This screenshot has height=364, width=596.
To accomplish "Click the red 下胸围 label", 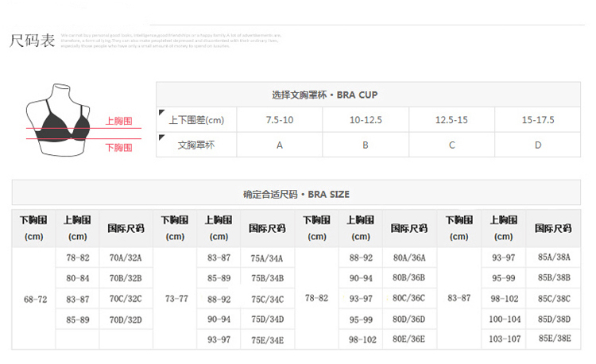I will click(x=118, y=147).
